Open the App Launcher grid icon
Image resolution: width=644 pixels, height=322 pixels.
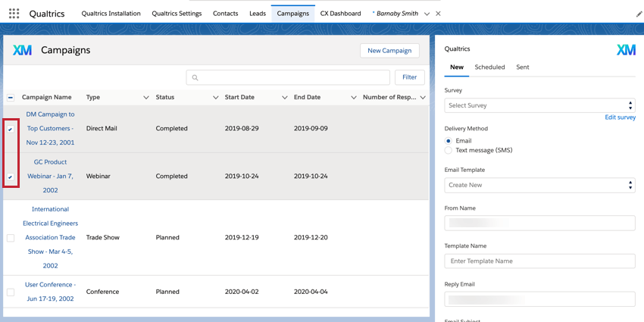pos(14,14)
